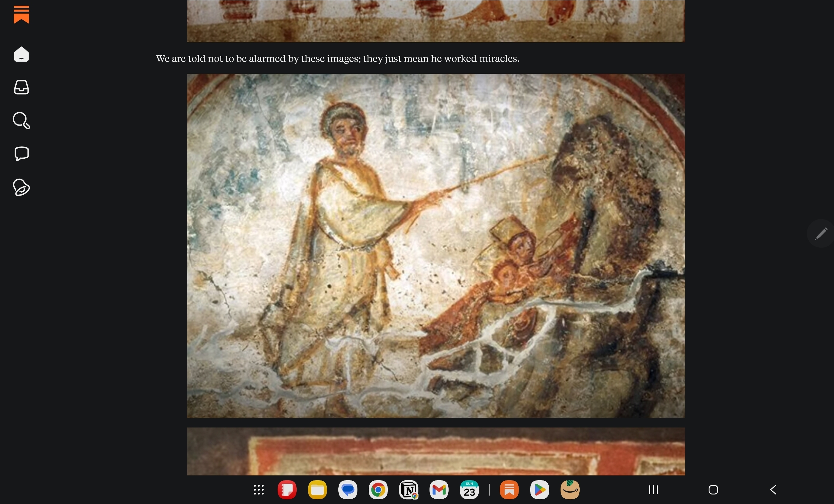Open the Amazon smile app icon
834x504 pixels.
(570, 489)
